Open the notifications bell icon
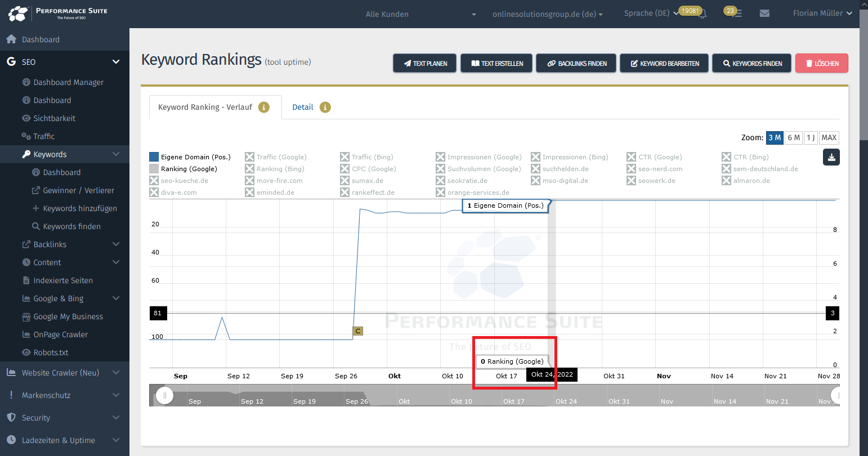 coord(703,14)
